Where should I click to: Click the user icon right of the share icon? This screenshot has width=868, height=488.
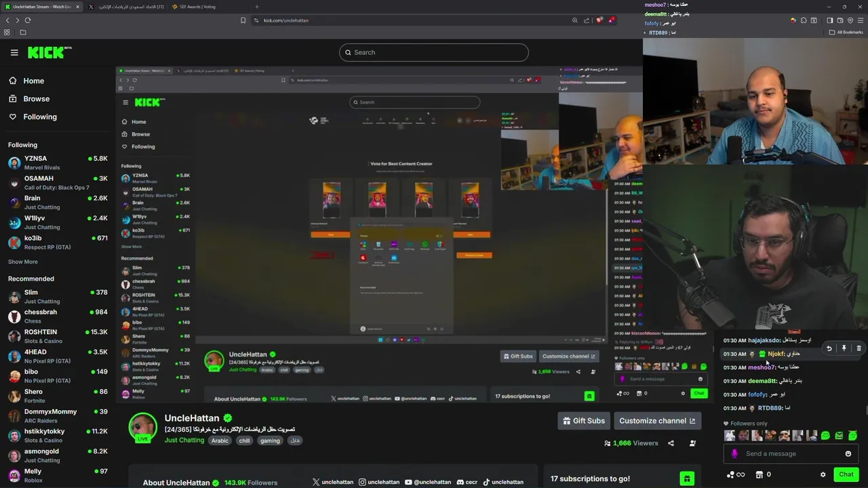tap(692, 443)
